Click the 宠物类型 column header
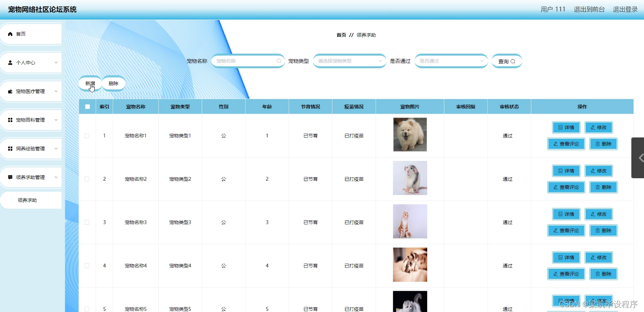 coord(180,106)
